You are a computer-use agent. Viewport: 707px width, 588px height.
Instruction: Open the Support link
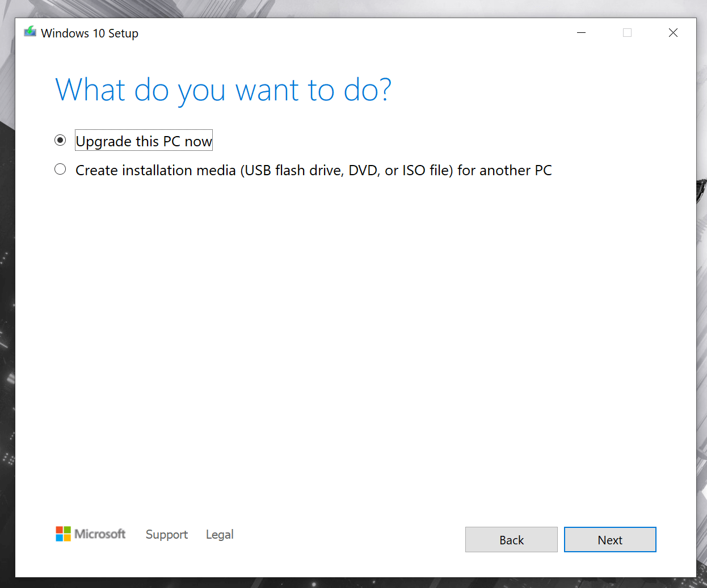pyautogui.click(x=167, y=535)
